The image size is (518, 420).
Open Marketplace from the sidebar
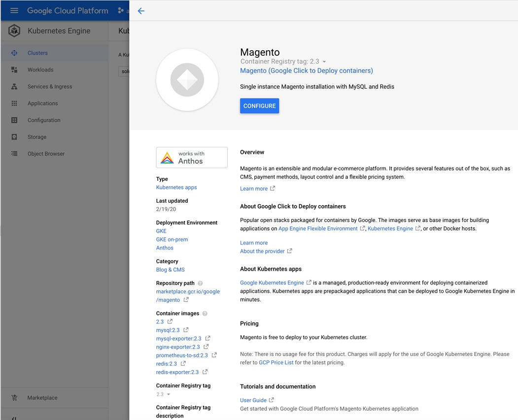(54, 398)
